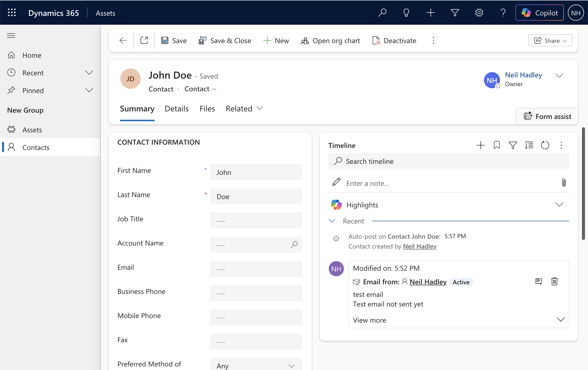Screen dimensions: 588x370
Task: Open the email record icon on timeline entry
Action: [x=539, y=281]
